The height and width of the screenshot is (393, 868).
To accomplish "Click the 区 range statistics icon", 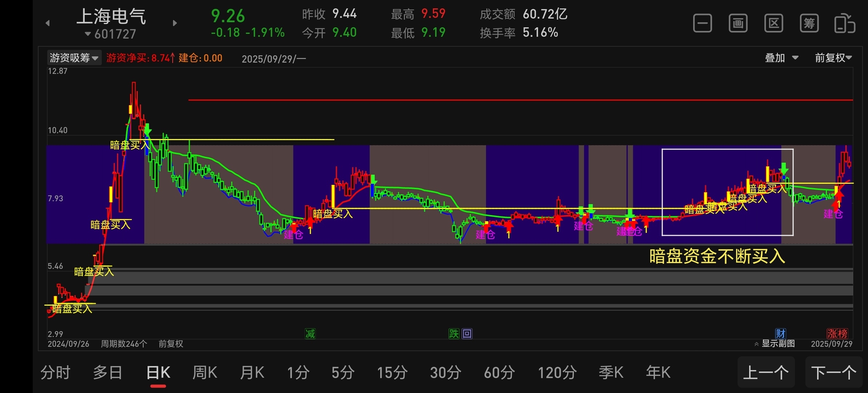I will click(773, 24).
